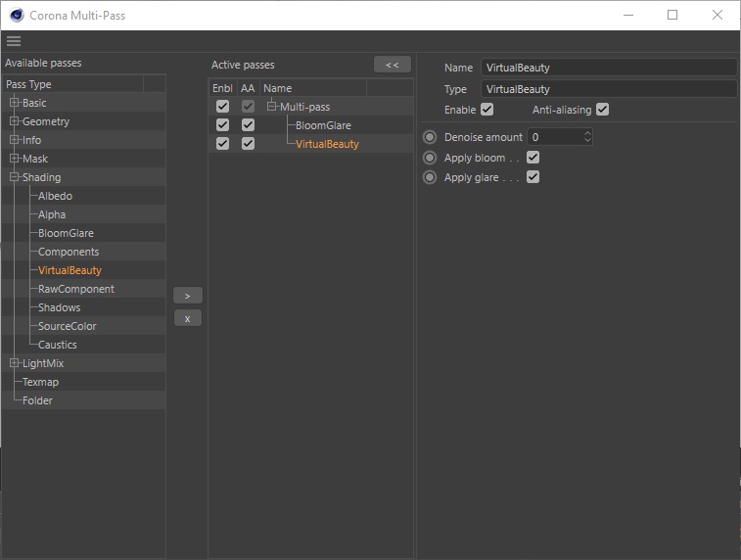Expand the Info pass group
The image size is (741, 560).
tap(14, 140)
